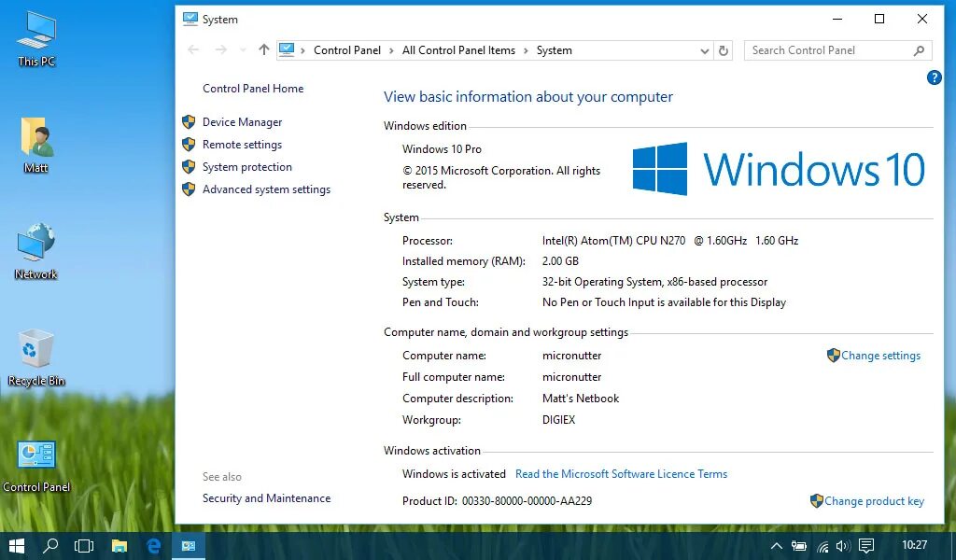Viewport: 956px width, 560px height.
Task: Click Matt's Netbook computer description
Action: click(x=581, y=399)
